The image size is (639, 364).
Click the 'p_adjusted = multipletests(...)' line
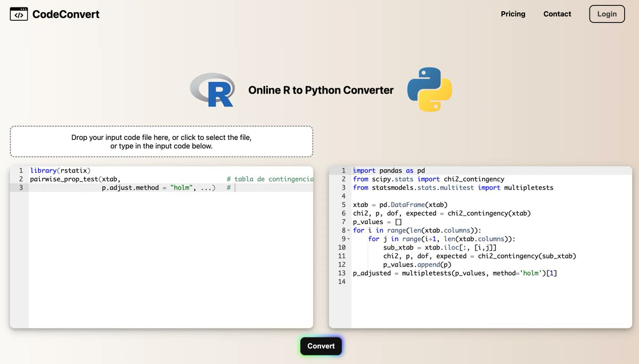[455, 273]
